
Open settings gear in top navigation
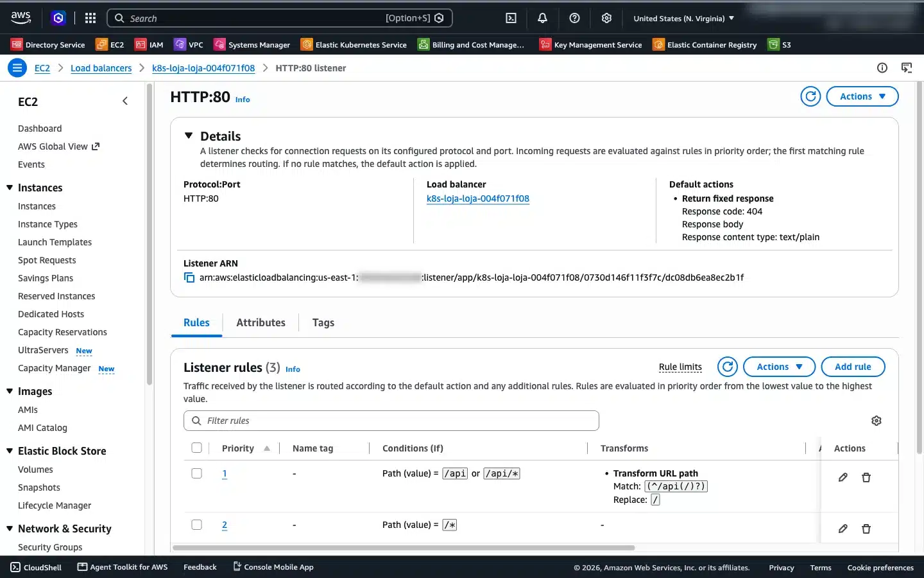(x=606, y=18)
